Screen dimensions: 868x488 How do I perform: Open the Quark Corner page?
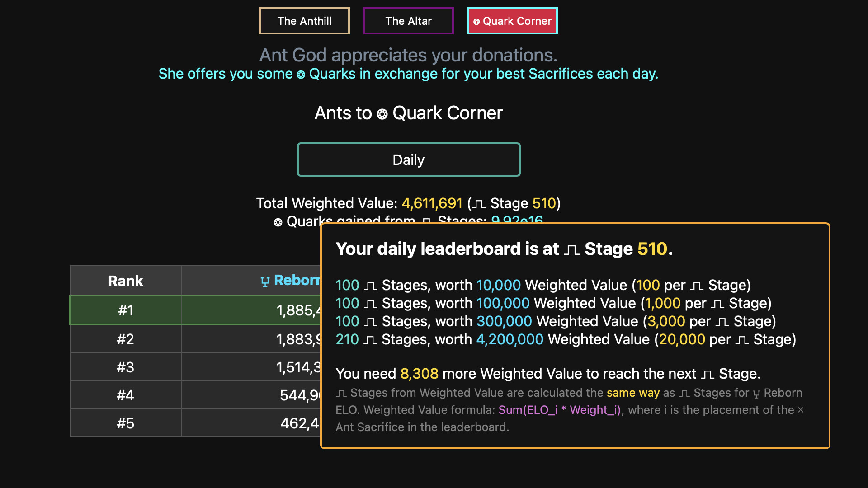[x=512, y=21]
